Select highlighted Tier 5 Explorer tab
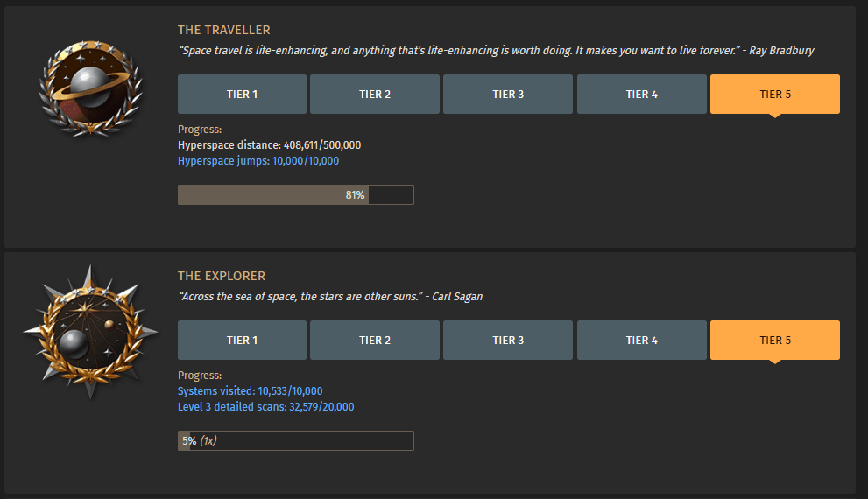 point(774,341)
